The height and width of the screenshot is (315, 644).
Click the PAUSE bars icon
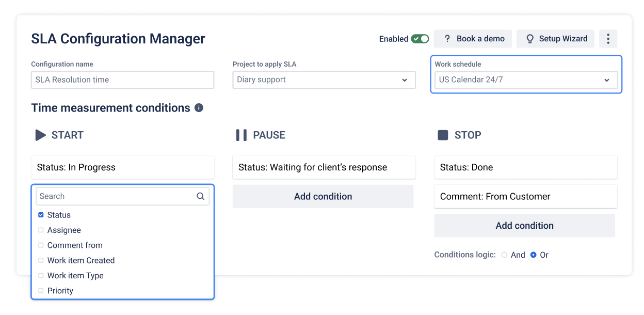(x=241, y=135)
